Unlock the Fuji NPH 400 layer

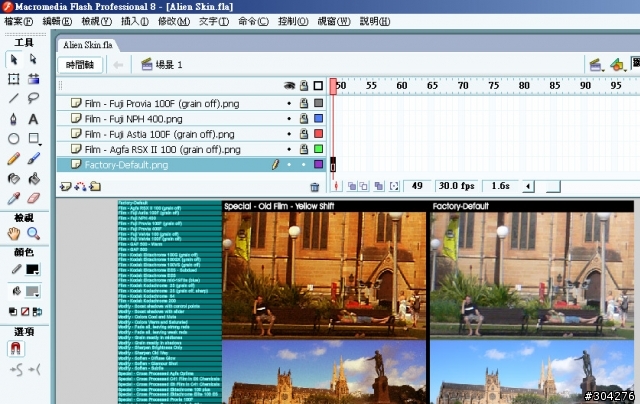click(304, 118)
